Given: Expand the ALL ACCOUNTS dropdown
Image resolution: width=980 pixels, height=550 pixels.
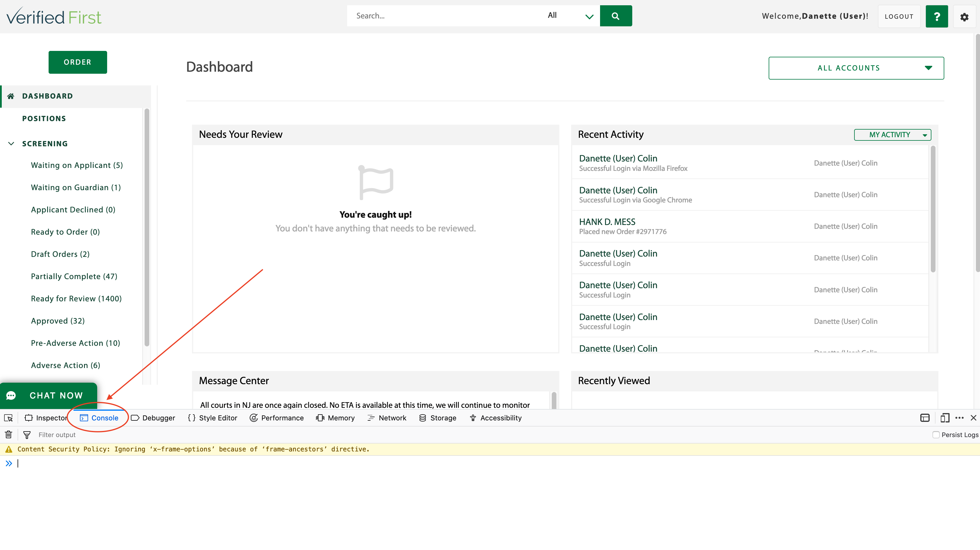Looking at the screenshot, I should coord(856,68).
